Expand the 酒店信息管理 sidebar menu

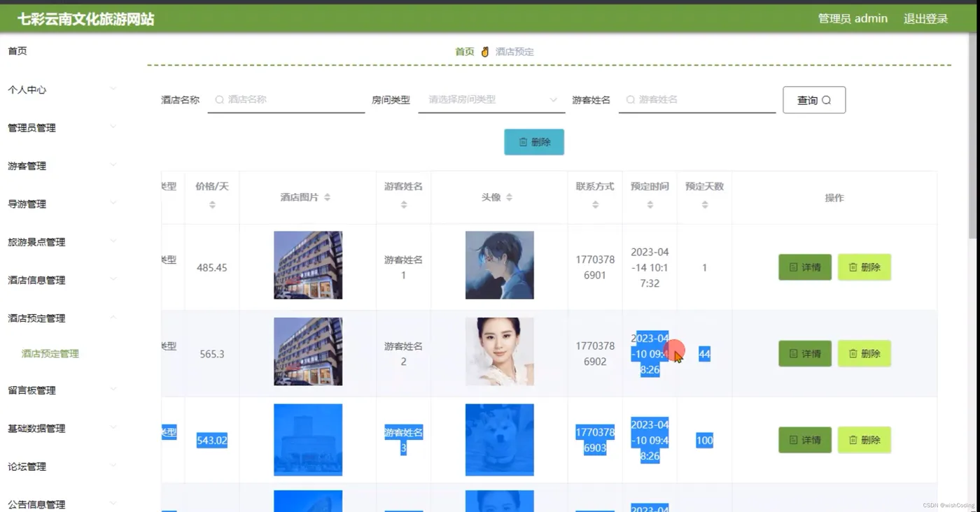point(62,280)
